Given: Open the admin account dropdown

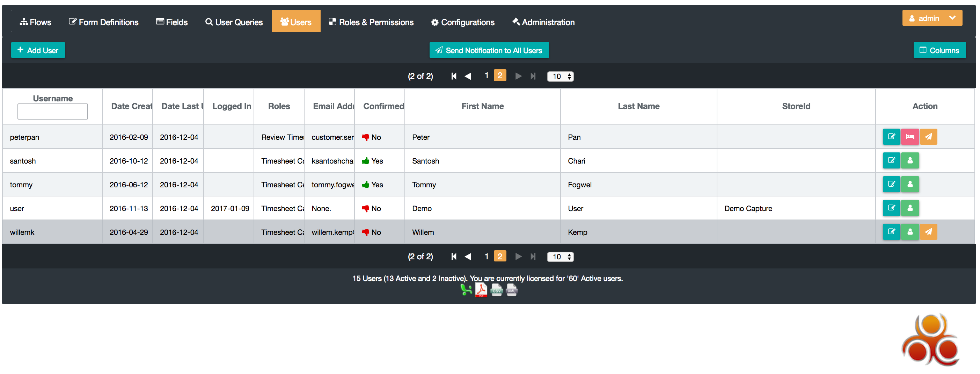Looking at the screenshot, I should coord(932,18).
